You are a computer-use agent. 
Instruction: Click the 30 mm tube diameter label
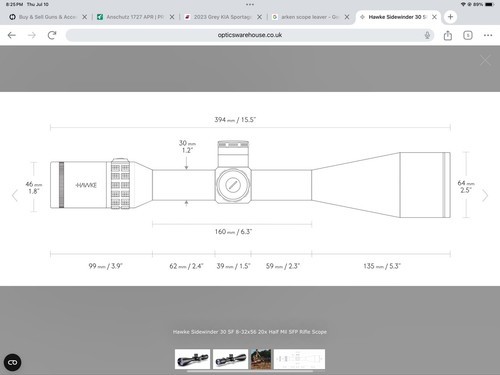187,147
